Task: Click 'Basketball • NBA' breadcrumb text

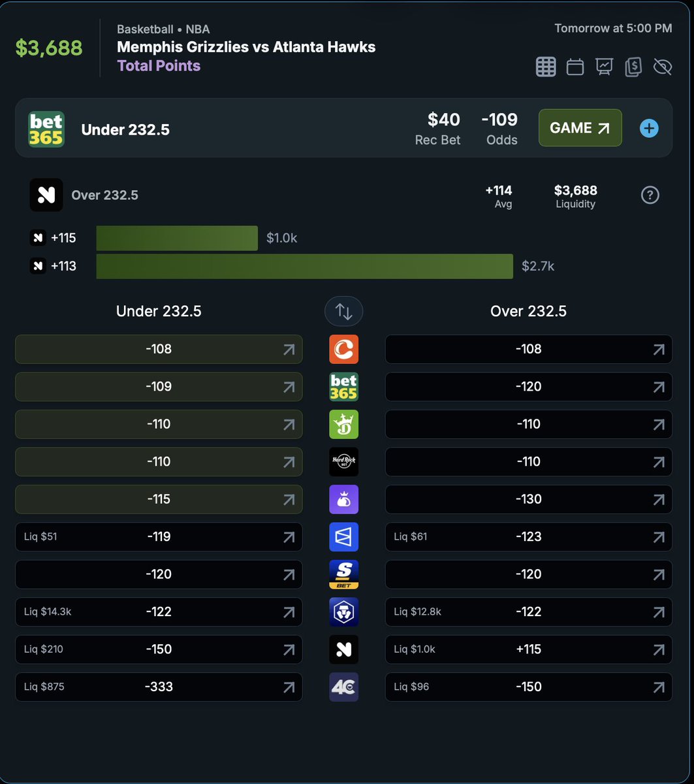Action: [x=163, y=29]
